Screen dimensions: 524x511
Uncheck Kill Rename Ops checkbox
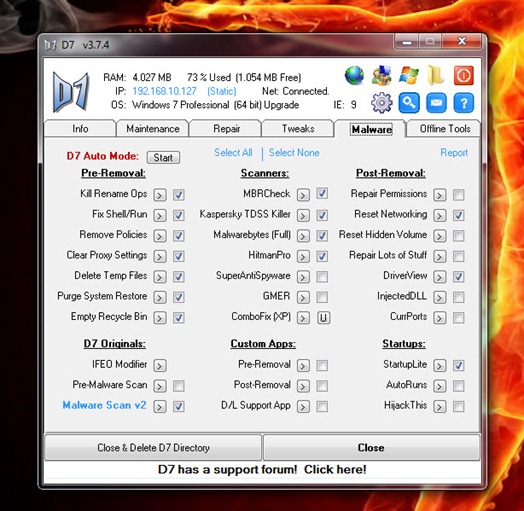point(179,195)
